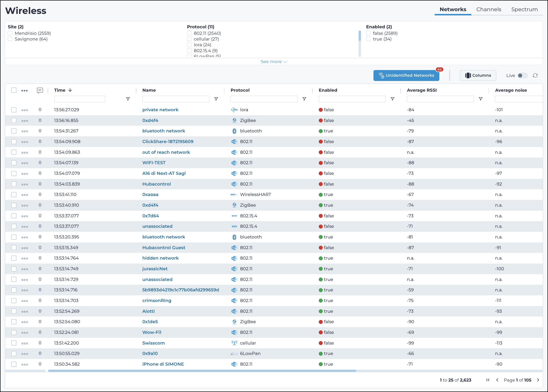
Task: Open the Protocol column filter funnel
Action: coord(304,99)
